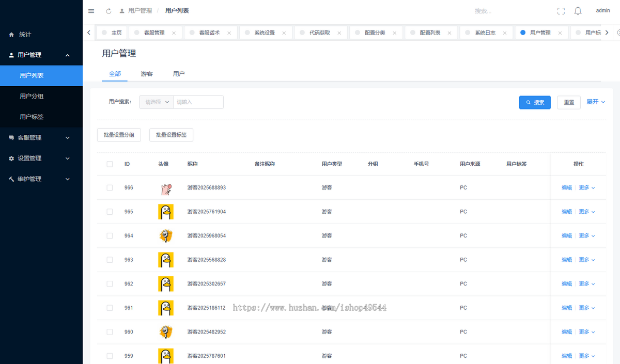Screen dimensions: 620x364
Task: Check the row for ID 961
Action: coord(110,308)
